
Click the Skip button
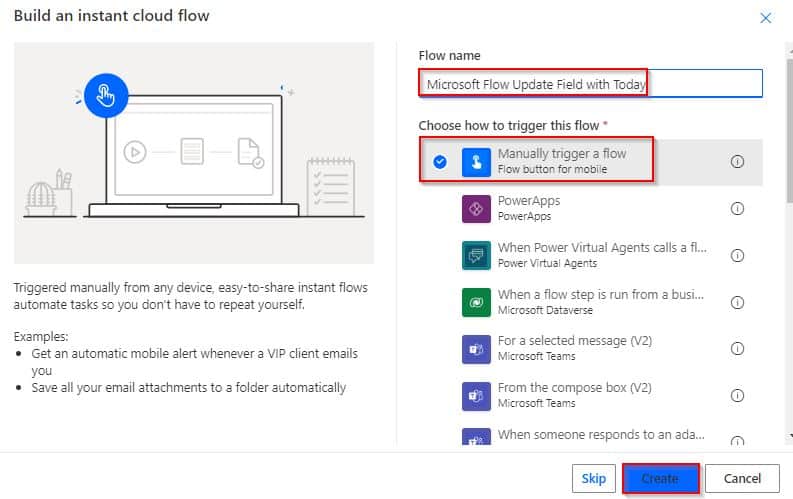click(593, 478)
